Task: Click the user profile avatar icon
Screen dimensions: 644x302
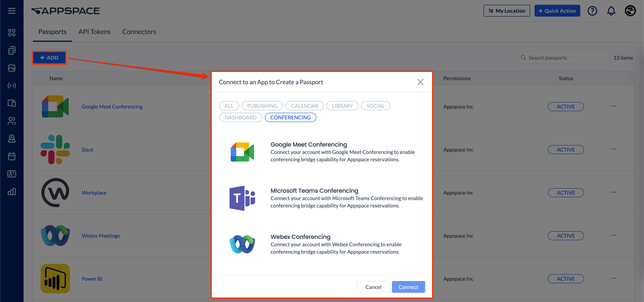Action: [630, 11]
